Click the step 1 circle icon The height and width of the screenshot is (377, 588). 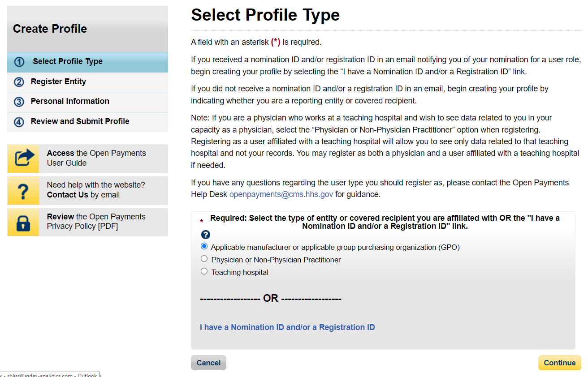(x=19, y=62)
